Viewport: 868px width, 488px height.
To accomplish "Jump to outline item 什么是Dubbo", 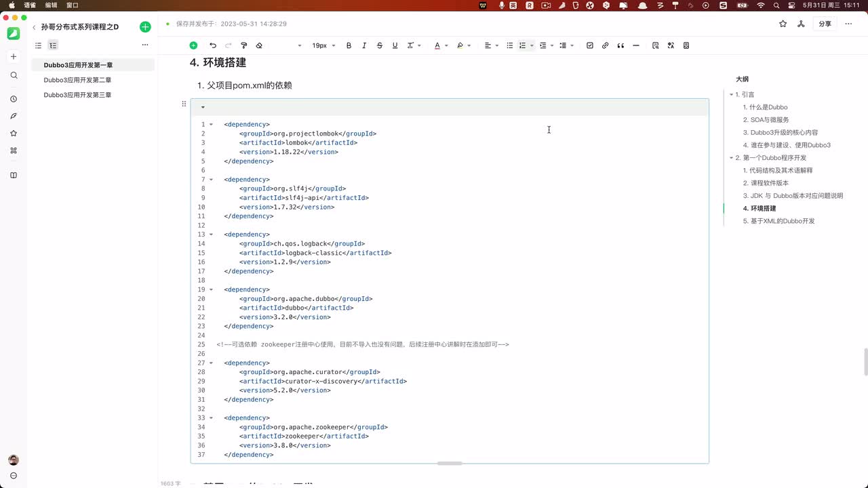I will tap(765, 107).
